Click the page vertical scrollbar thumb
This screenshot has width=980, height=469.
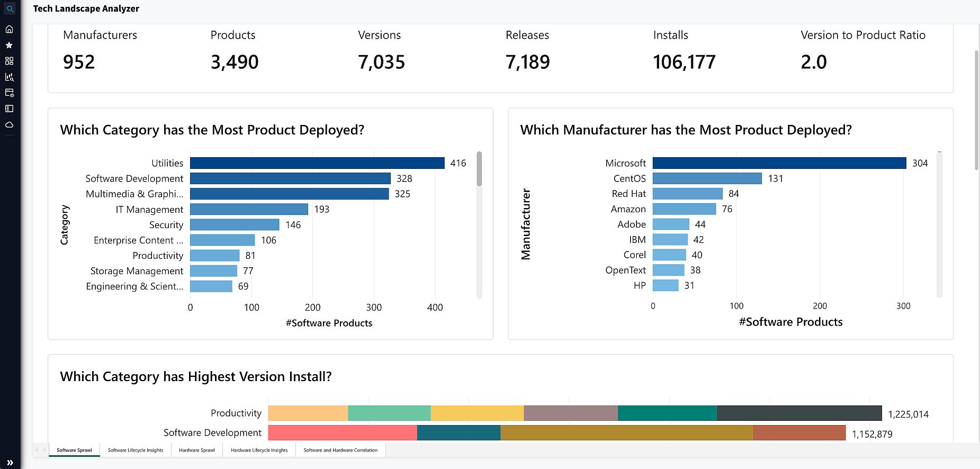976,110
